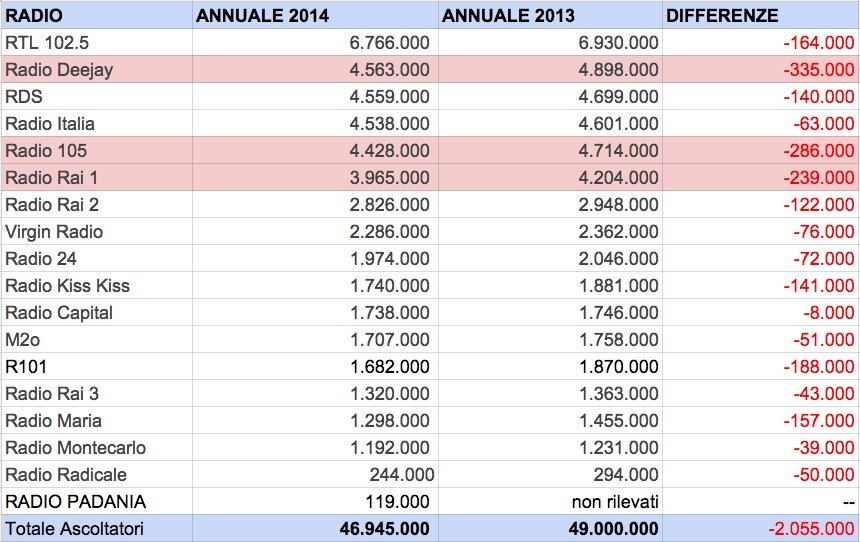Select the DIFFERENZE column header

click(722, 15)
